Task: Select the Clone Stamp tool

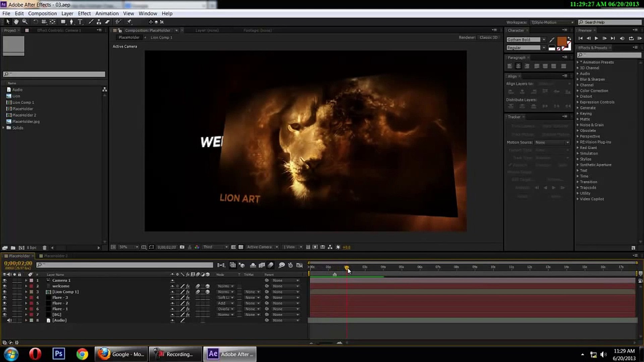Action: click(99, 22)
